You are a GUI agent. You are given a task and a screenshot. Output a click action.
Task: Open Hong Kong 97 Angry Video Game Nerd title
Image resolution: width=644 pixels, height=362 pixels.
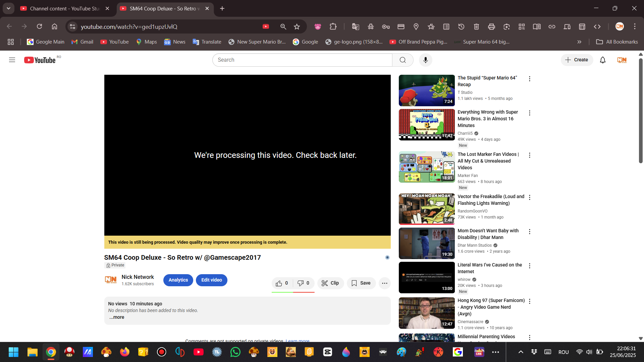pos(491,307)
